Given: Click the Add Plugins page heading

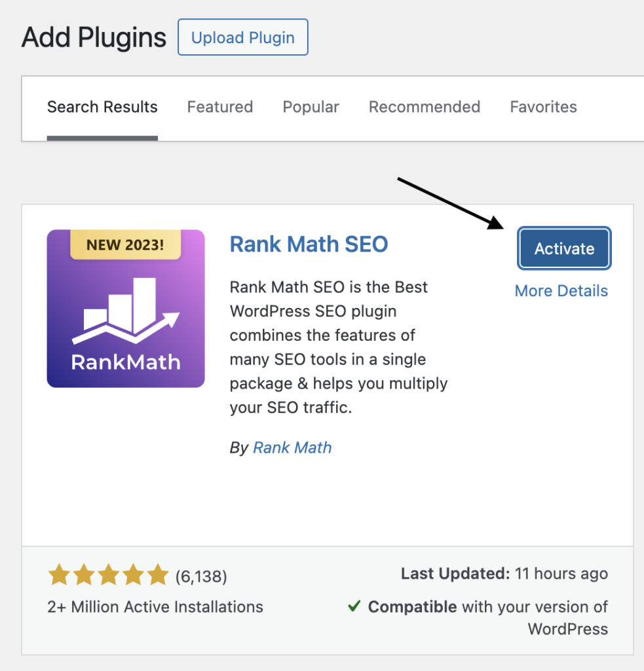Looking at the screenshot, I should point(94,37).
